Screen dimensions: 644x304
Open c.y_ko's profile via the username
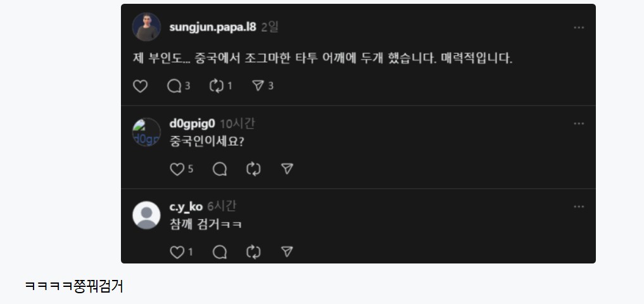tap(186, 206)
